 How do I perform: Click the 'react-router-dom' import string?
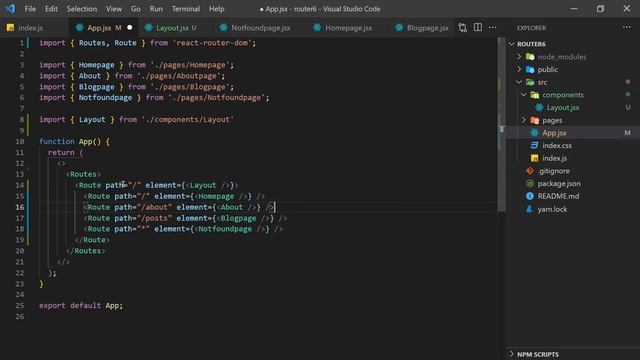212,42
